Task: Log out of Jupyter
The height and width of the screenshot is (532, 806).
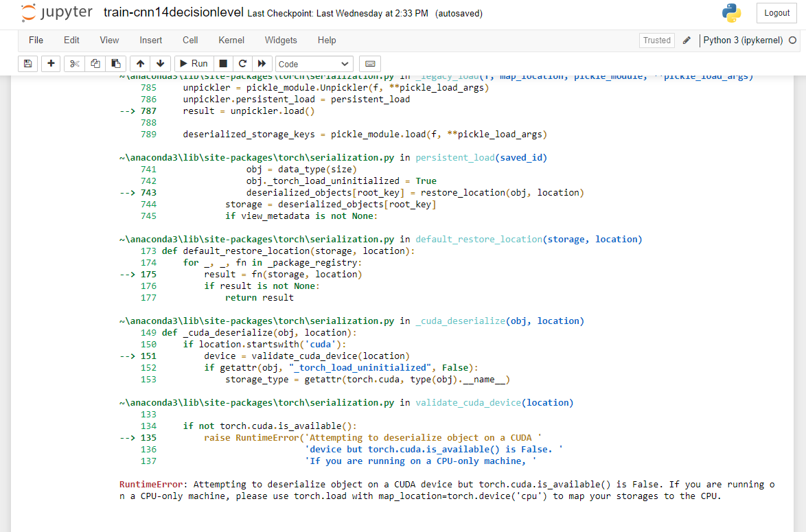Action: point(776,13)
